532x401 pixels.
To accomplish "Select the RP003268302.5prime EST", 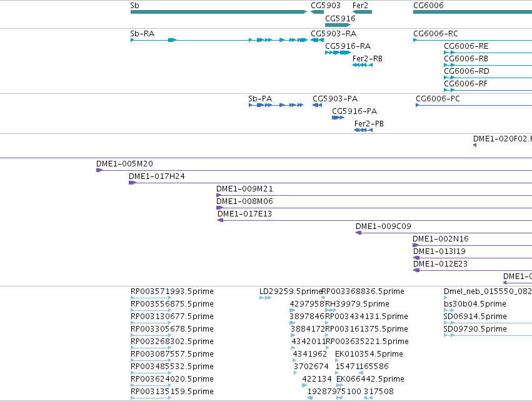I will point(151,348).
